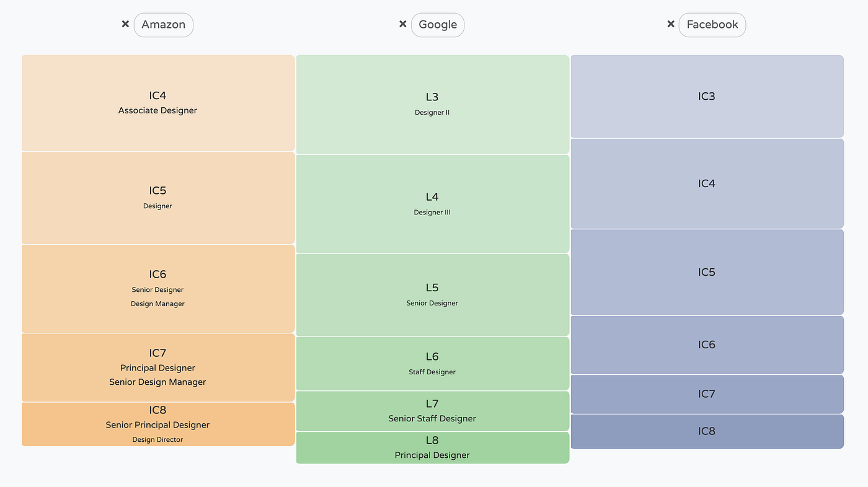Select Amazon's IC6 Senior Designer level

[x=158, y=288]
